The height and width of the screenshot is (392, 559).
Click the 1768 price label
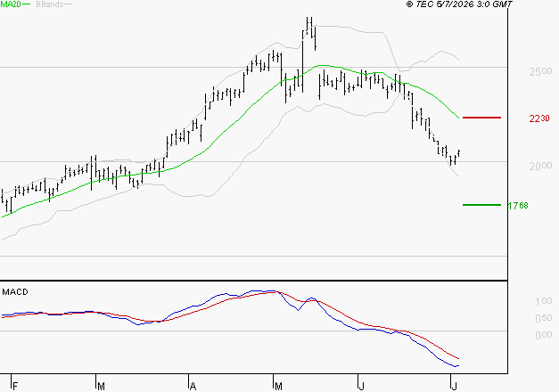tap(518, 206)
